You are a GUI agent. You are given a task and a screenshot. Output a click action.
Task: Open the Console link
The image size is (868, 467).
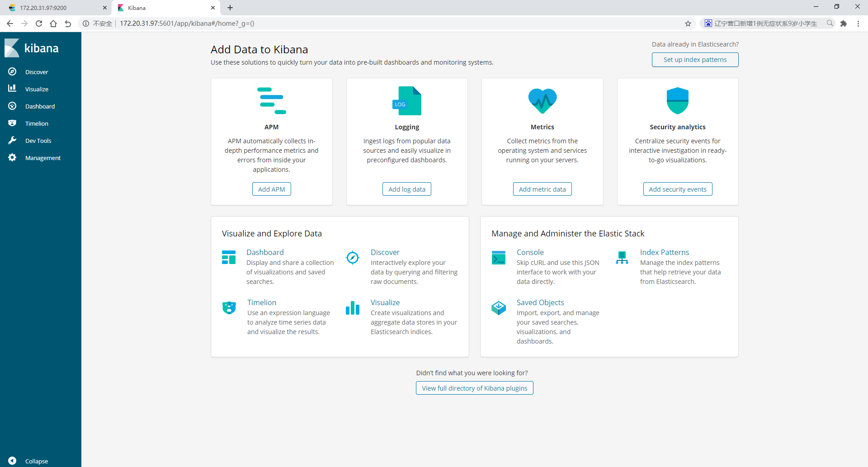coord(530,252)
